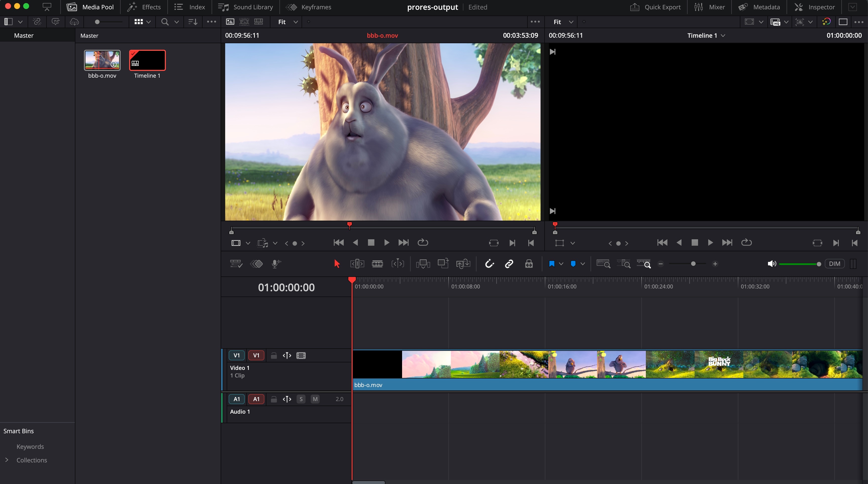Toggle Position Lock icon

coord(529,264)
